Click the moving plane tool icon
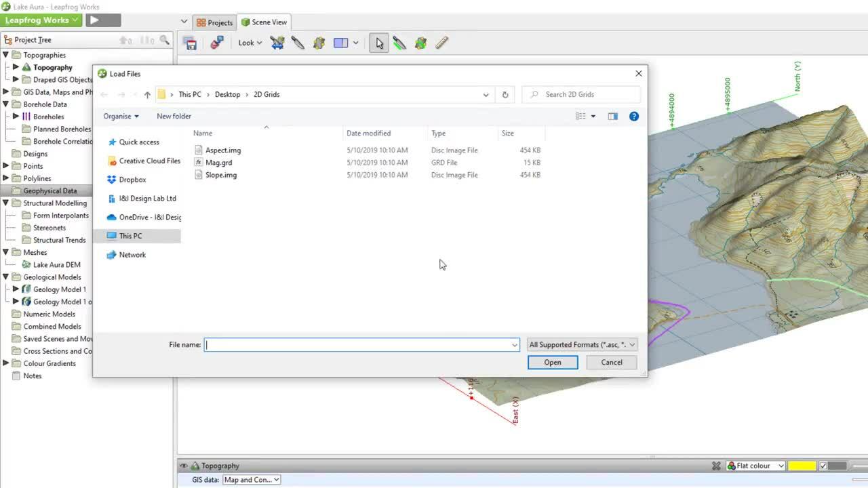 tap(319, 43)
